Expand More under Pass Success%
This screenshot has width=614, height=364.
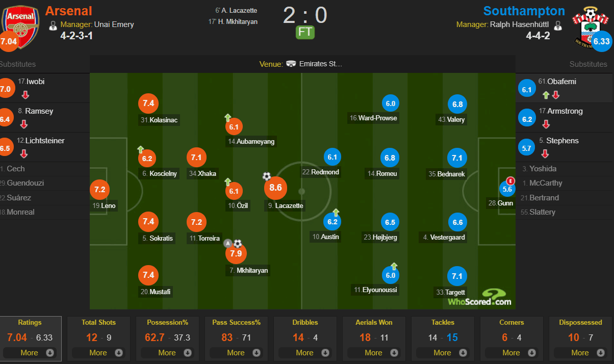coord(237,353)
